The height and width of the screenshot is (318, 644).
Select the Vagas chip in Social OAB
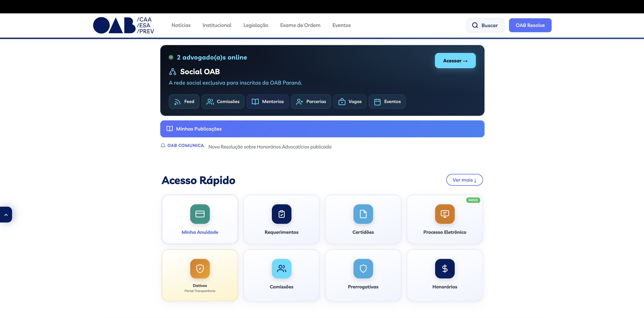tap(350, 101)
